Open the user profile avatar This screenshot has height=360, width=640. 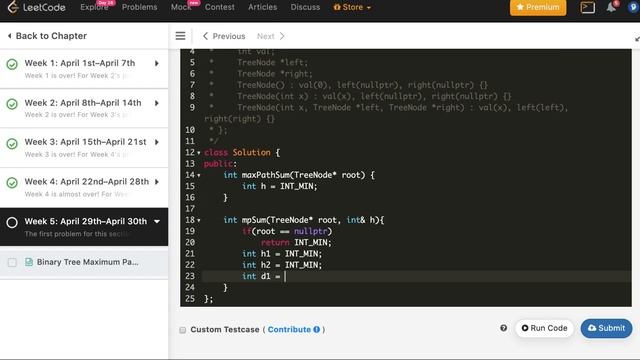pyautogui.click(x=633, y=7)
